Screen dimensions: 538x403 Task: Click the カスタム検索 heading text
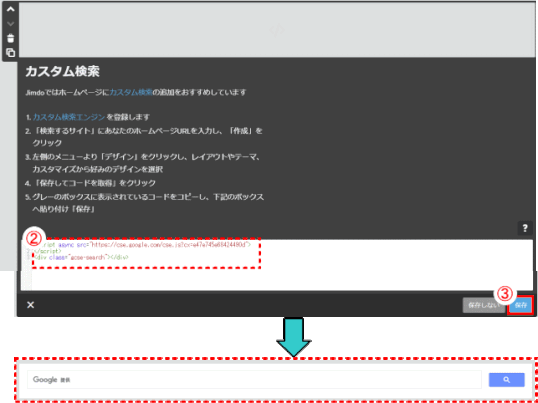point(62,72)
